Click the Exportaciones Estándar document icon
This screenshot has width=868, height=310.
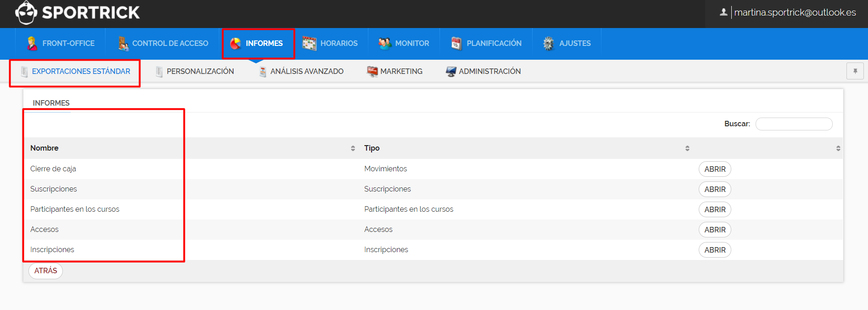pos(24,72)
